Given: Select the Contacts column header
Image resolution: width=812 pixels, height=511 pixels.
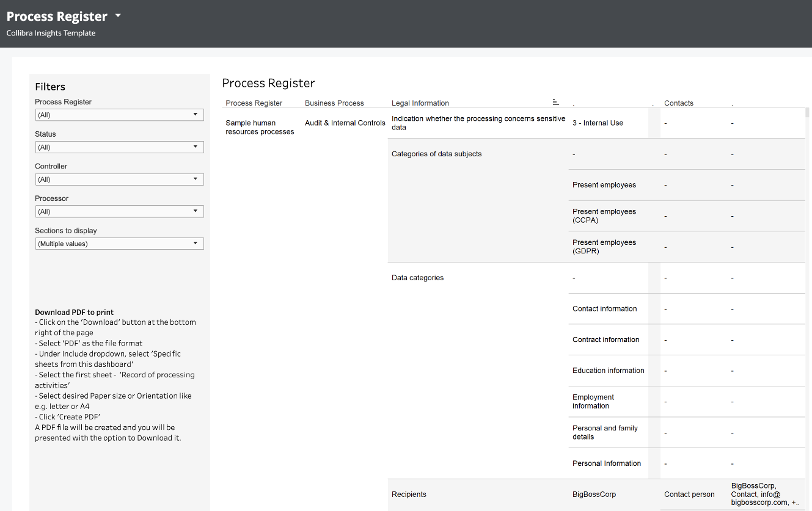Looking at the screenshot, I should (679, 103).
